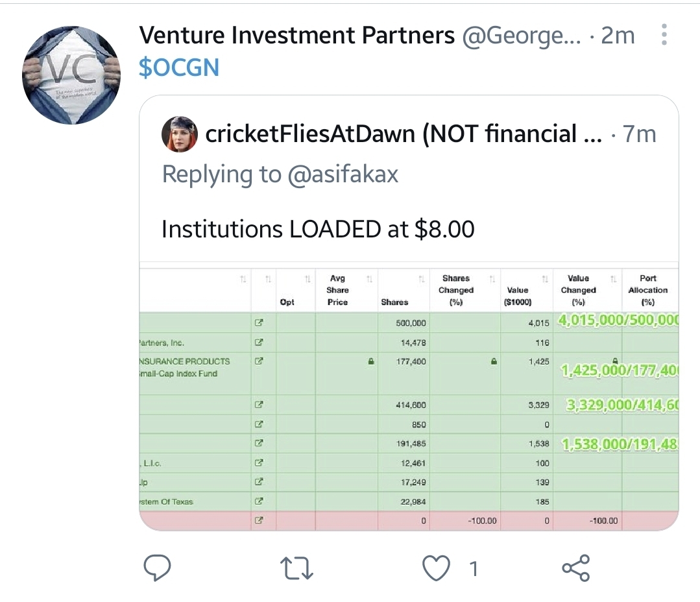700x602 pixels.
Task: Open cricketFliesAtDawn's small avatar
Action: 179,134
